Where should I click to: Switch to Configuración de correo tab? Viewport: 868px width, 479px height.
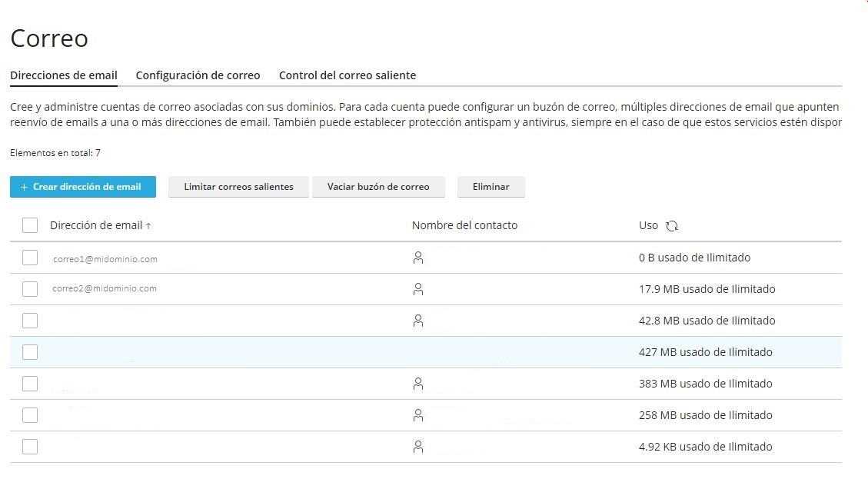(198, 75)
